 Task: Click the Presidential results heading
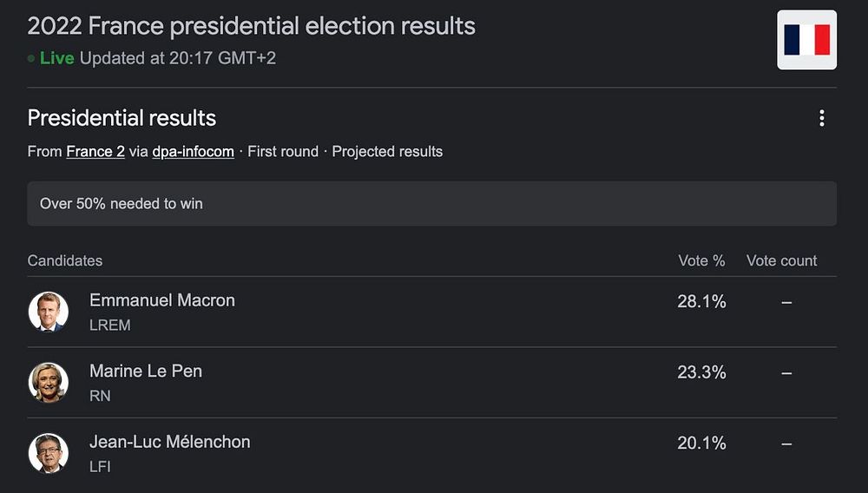click(122, 118)
